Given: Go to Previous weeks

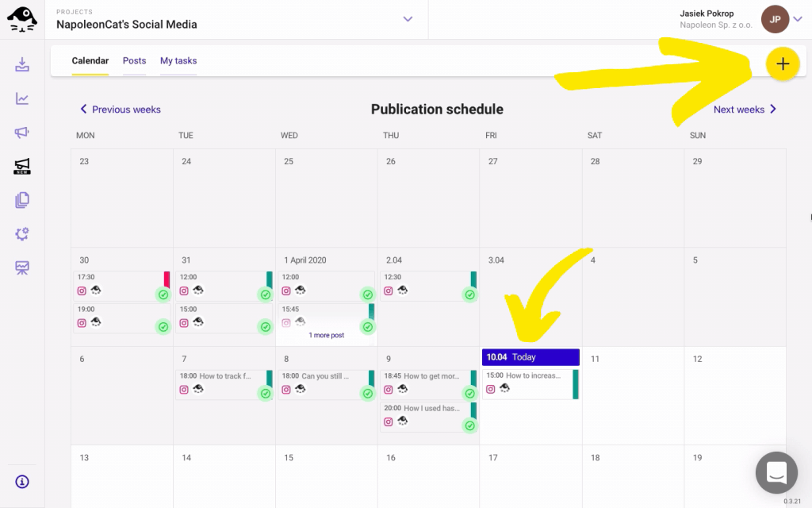Looking at the screenshot, I should coord(121,110).
